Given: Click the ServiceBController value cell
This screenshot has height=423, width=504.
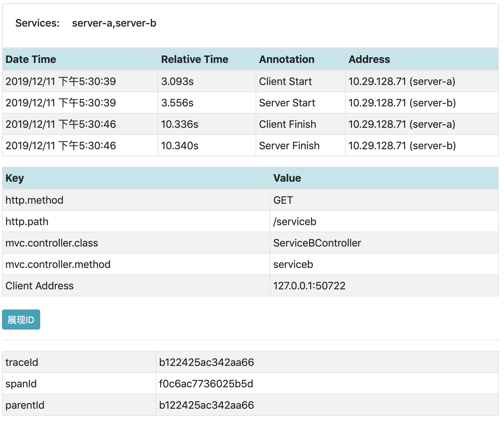Looking at the screenshot, I should tap(317, 243).
